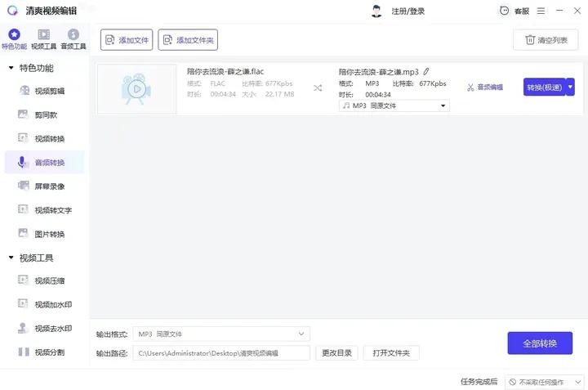588x390 pixels.
Task: Click the 全部转换 button
Action: (539, 343)
